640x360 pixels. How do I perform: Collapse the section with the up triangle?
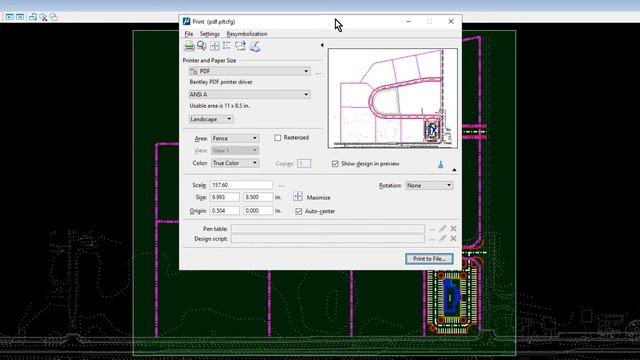[454, 170]
